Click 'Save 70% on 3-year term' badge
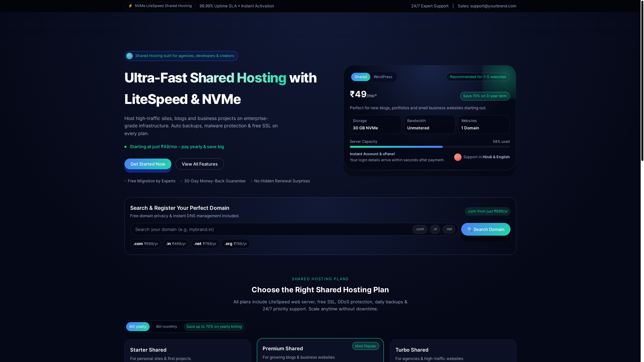This screenshot has width=644, height=362. click(x=485, y=96)
